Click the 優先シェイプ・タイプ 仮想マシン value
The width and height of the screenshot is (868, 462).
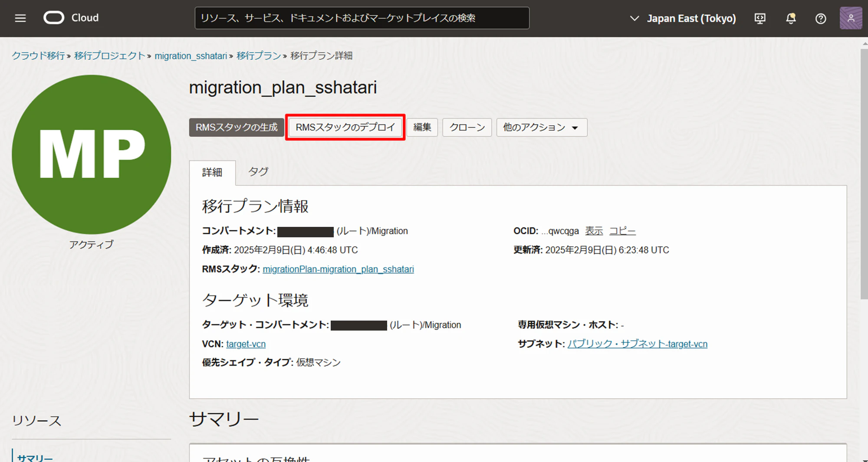pyautogui.click(x=319, y=363)
